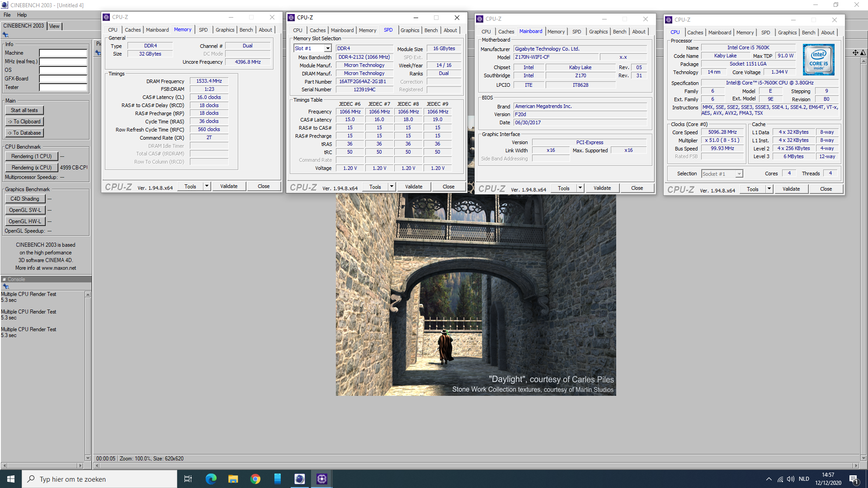Expand Tools arrow in the Mainboard CPU-Z window
The image size is (868, 488).
coord(580,188)
